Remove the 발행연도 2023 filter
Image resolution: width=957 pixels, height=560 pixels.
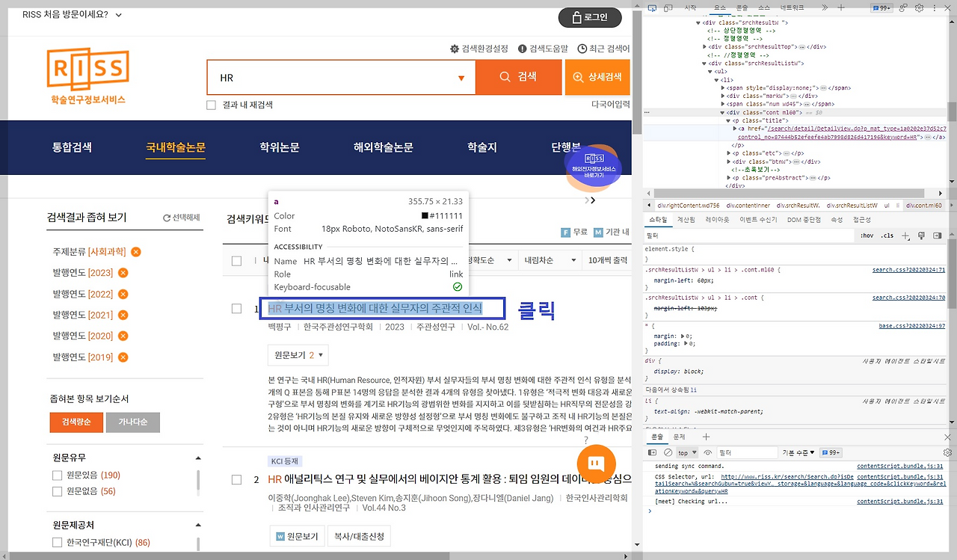pos(123,273)
